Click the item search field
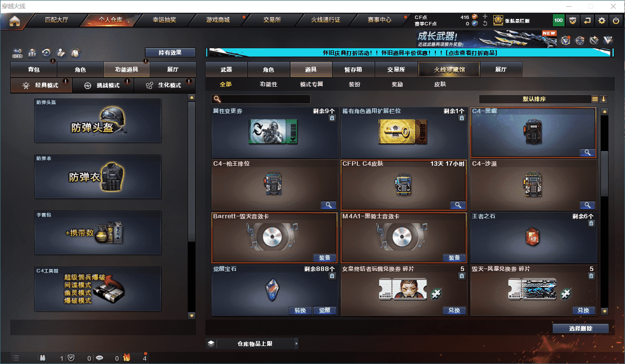 (x=261, y=99)
